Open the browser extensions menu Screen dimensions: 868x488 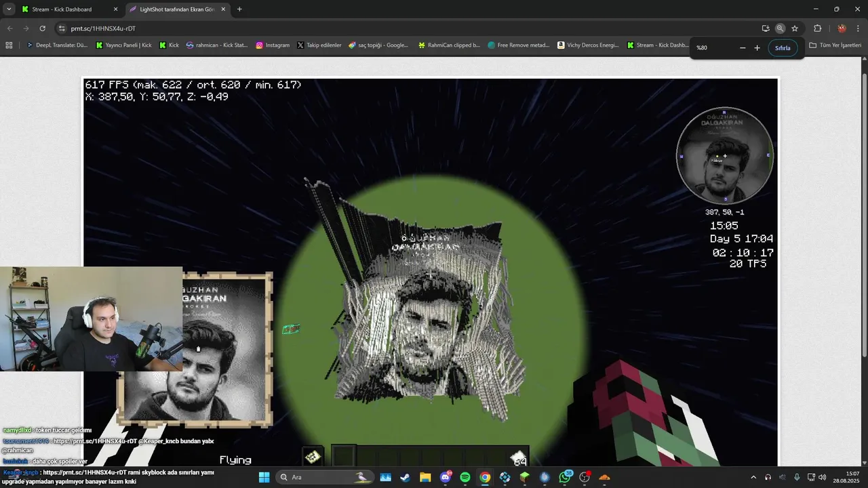point(817,28)
